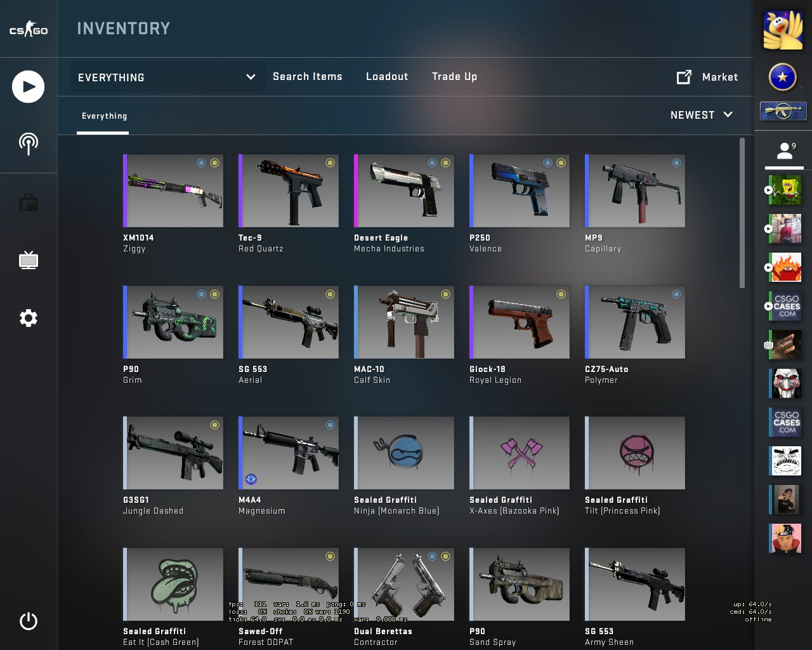Open the Play menu button
Viewport: 812px width, 650px height.
point(29,86)
